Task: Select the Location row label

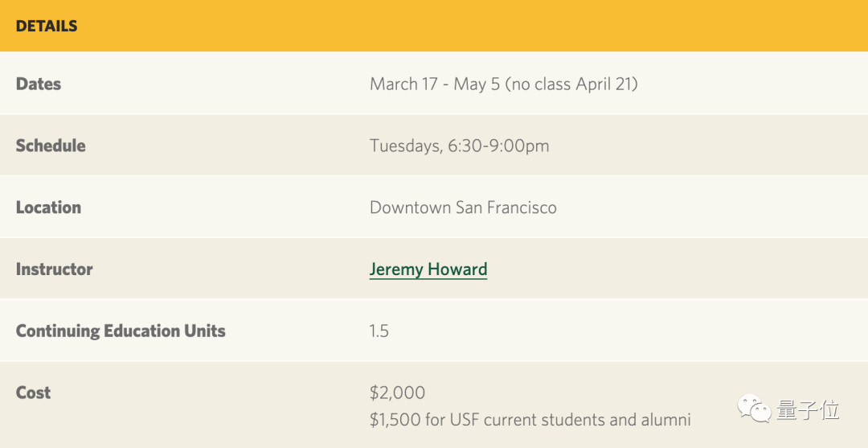Action: pyautogui.click(x=48, y=208)
